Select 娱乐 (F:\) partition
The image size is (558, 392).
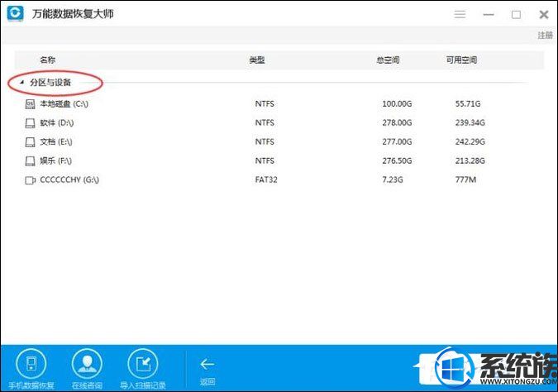[56, 160]
